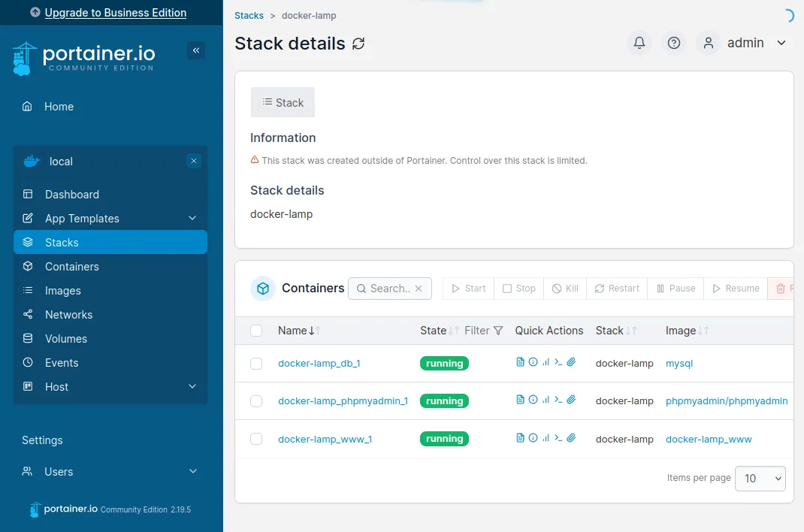
Task: Go to Containers in the sidebar
Action: tap(71, 267)
